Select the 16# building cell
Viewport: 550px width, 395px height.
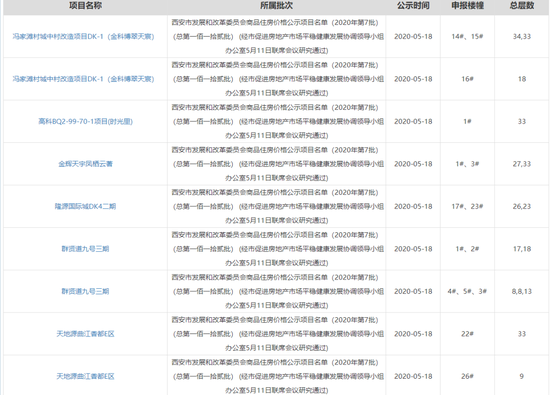[x=467, y=79]
